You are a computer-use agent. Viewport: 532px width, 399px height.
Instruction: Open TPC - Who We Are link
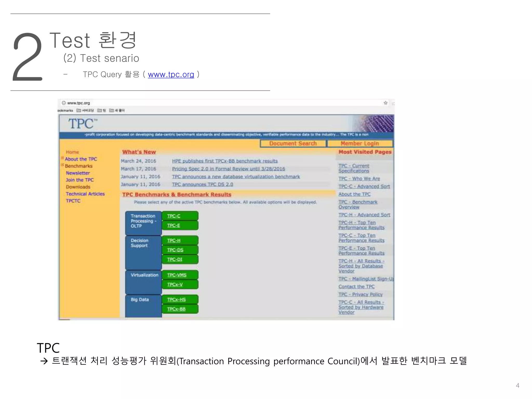(x=359, y=179)
